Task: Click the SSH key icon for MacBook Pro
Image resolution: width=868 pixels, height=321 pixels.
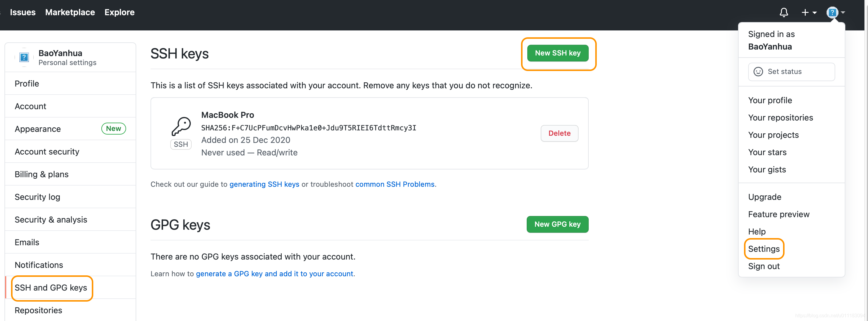Action: [x=181, y=126]
